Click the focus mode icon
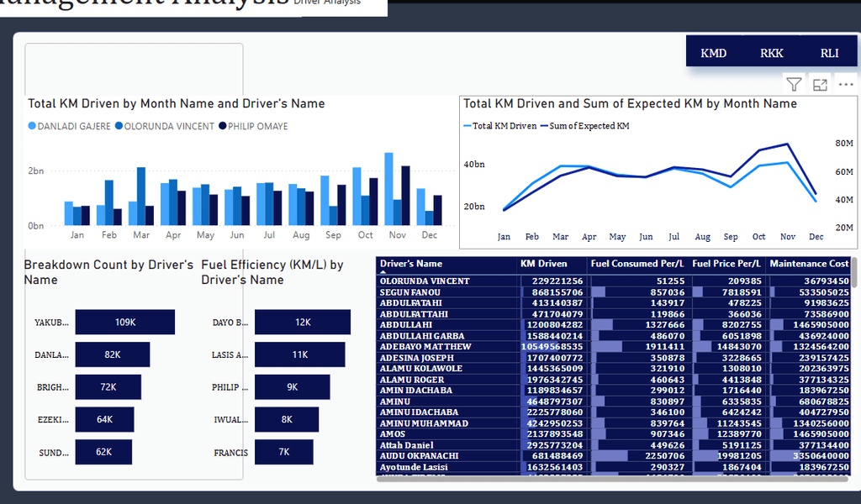 (x=820, y=85)
